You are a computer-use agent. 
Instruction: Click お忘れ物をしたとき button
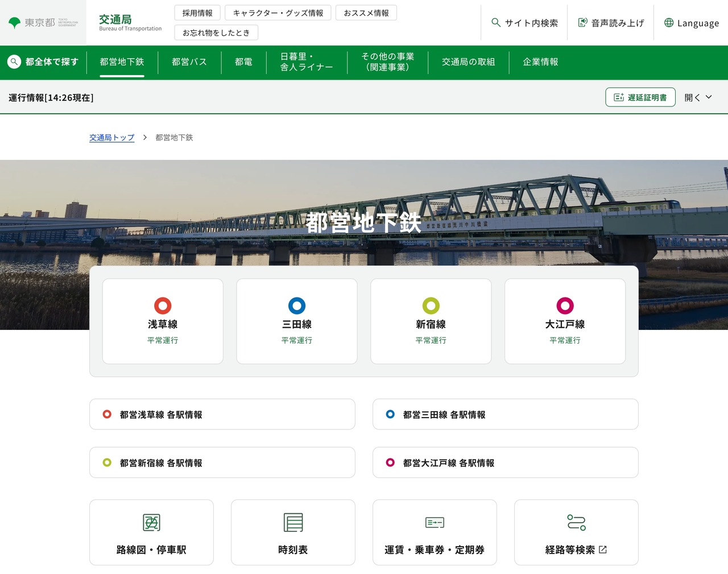tap(216, 33)
